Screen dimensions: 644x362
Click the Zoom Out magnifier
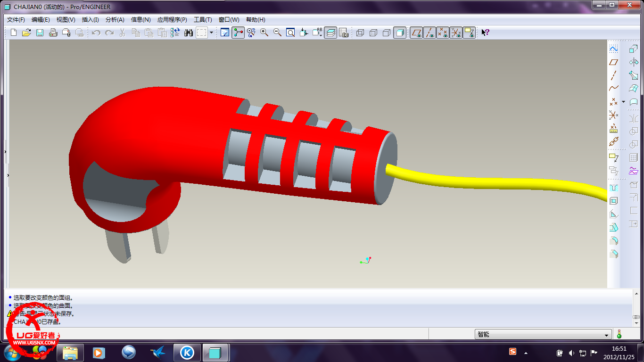[277, 33]
